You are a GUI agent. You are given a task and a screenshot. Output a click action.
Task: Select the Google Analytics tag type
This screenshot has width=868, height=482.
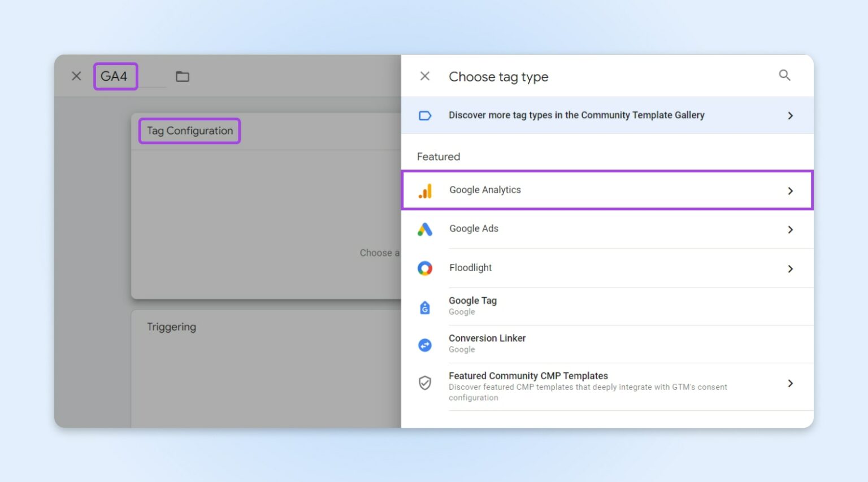(x=485, y=190)
